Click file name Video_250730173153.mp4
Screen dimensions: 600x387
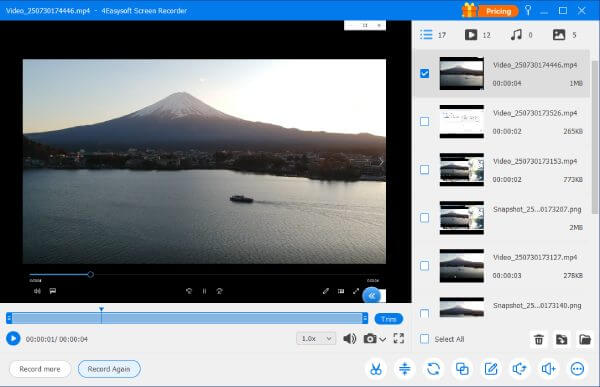(x=535, y=162)
